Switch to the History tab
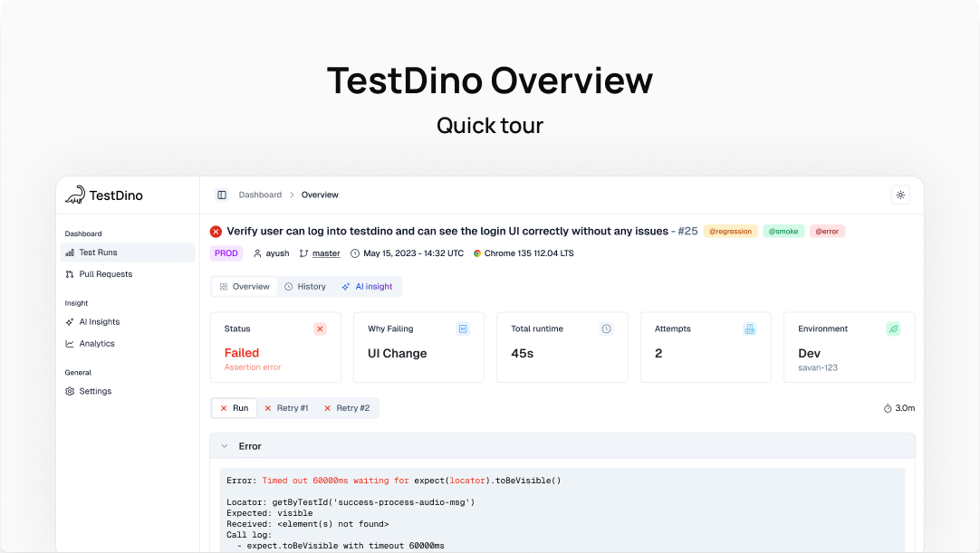The height and width of the screenshot is (553, 980). tap(305, 287)
